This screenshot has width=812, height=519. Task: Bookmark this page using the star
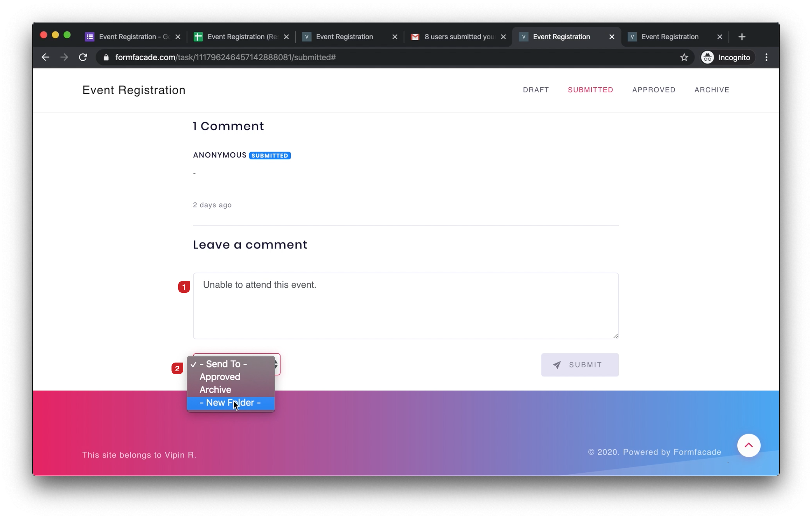tap(684, 57)
